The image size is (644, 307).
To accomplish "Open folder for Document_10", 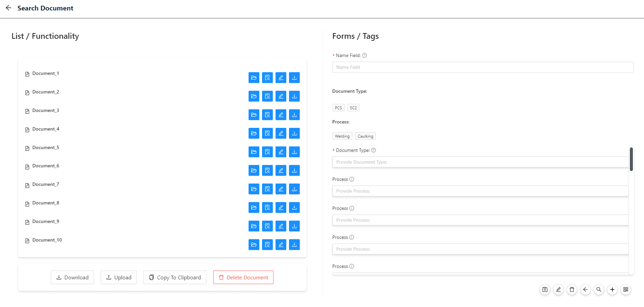I will (x=254, y=245).
